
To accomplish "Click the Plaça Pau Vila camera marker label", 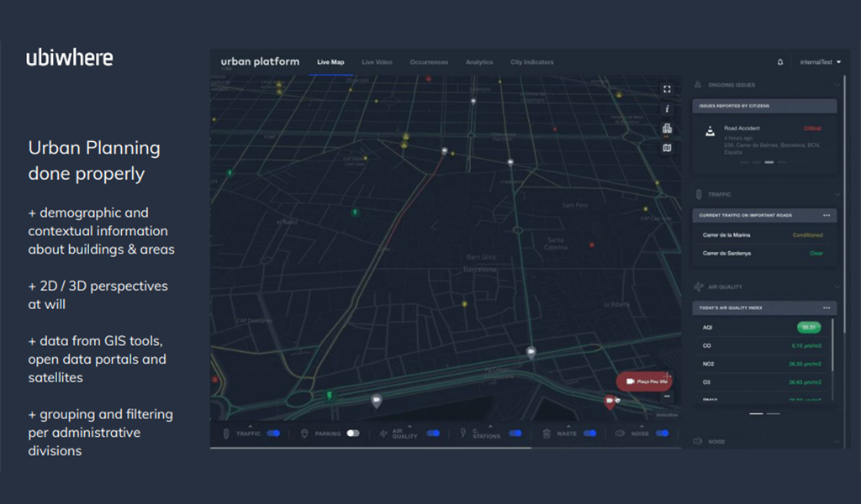I will pyautogui.click(x=645, y=381).
